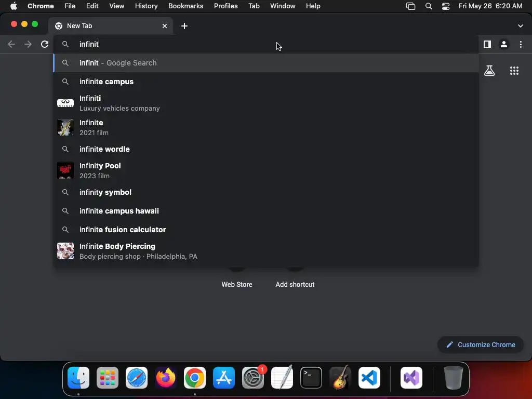Open System Settings from the Dock
532x399 pixels.
253,378
